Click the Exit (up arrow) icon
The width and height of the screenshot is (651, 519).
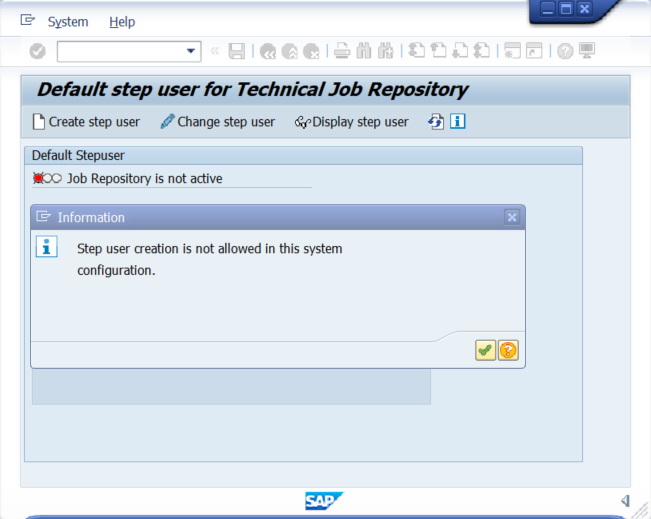[x=289, y=51]
